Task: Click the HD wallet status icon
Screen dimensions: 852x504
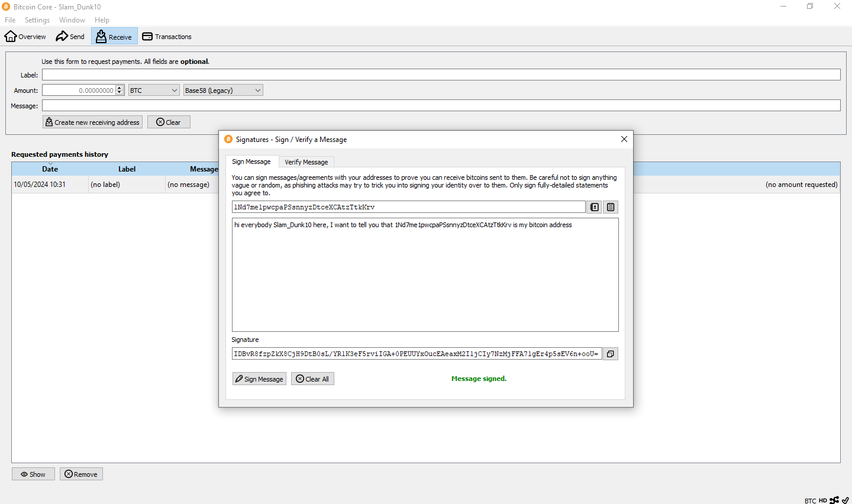Action: (823, 500)
